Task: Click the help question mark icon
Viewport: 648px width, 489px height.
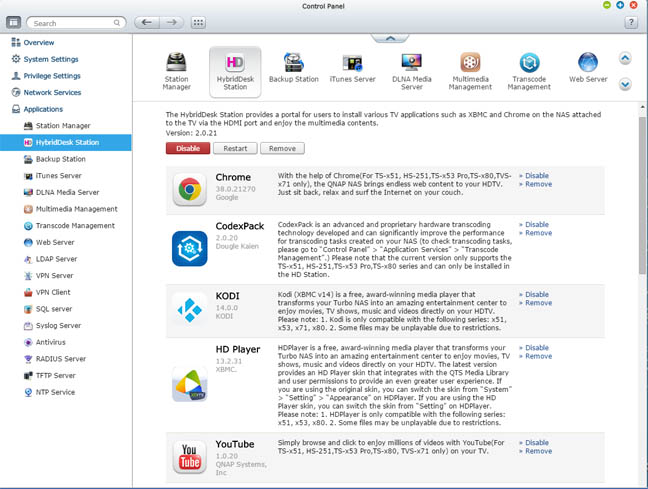Action: click(632, 22)
